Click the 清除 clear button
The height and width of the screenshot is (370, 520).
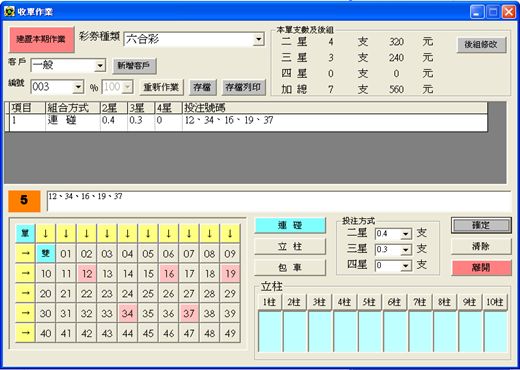click(481, 246)
